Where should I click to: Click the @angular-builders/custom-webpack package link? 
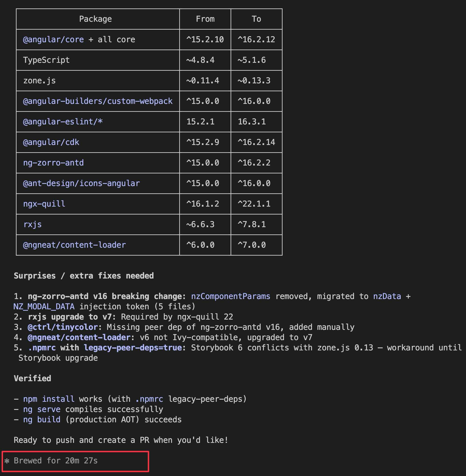point(97,101)
